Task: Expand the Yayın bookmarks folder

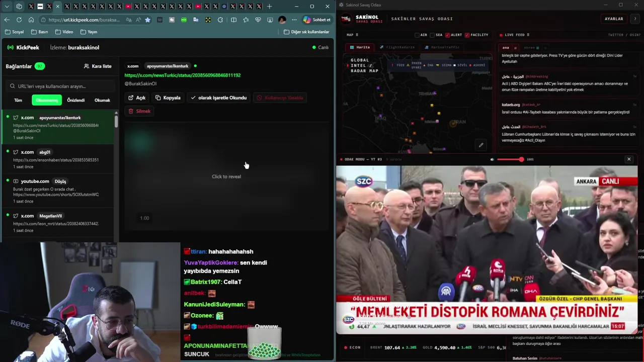Action: [x=89, y=32]
